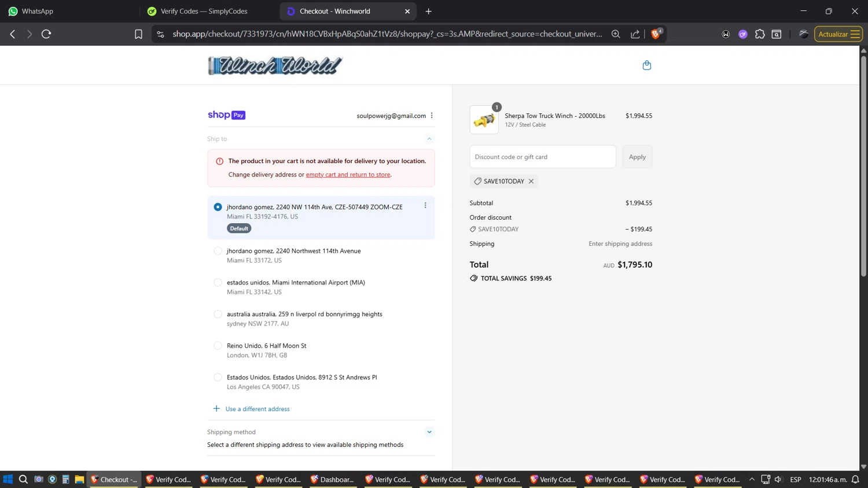Open Windows Start menu
Image resolution: width=868 pixels, height=488 pixels.
click(x=8, y=479)
